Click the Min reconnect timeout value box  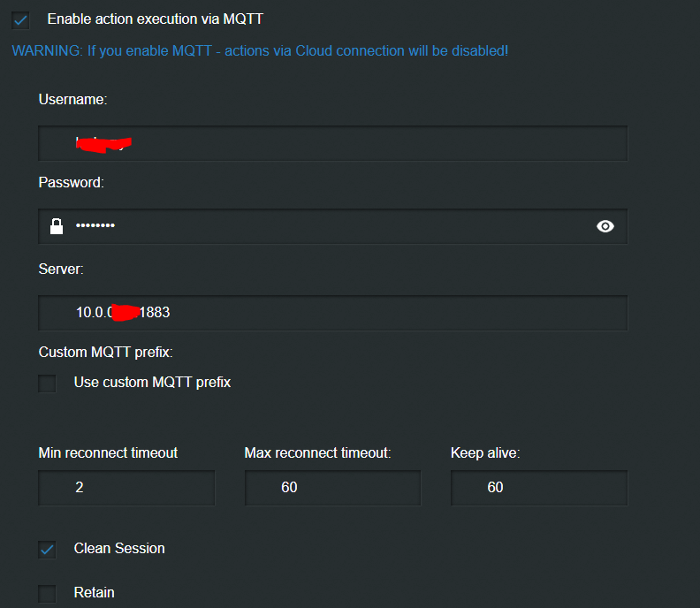tap(126, 488)
